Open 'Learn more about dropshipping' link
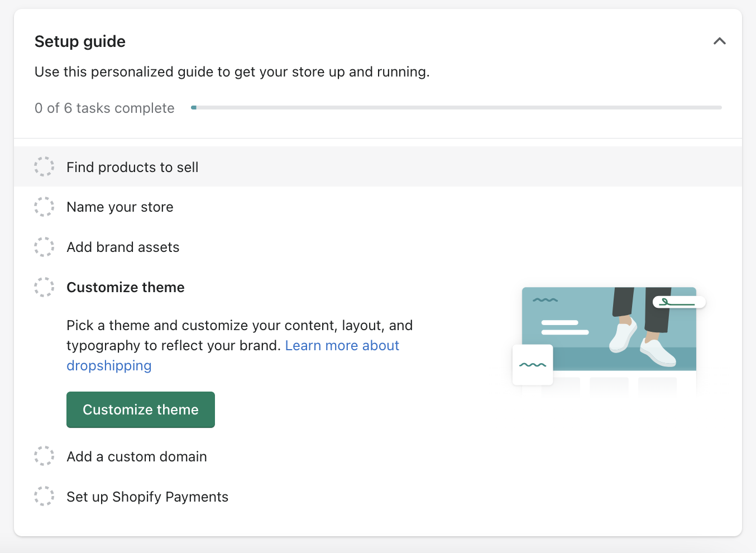Screen dimensions: 756x553 tap(342, 346)
